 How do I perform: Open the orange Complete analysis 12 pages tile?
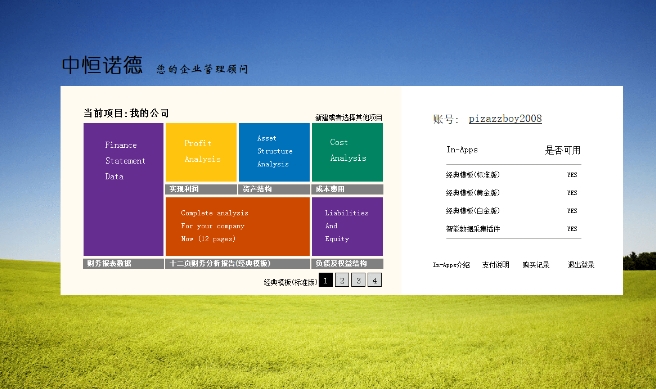238,226
